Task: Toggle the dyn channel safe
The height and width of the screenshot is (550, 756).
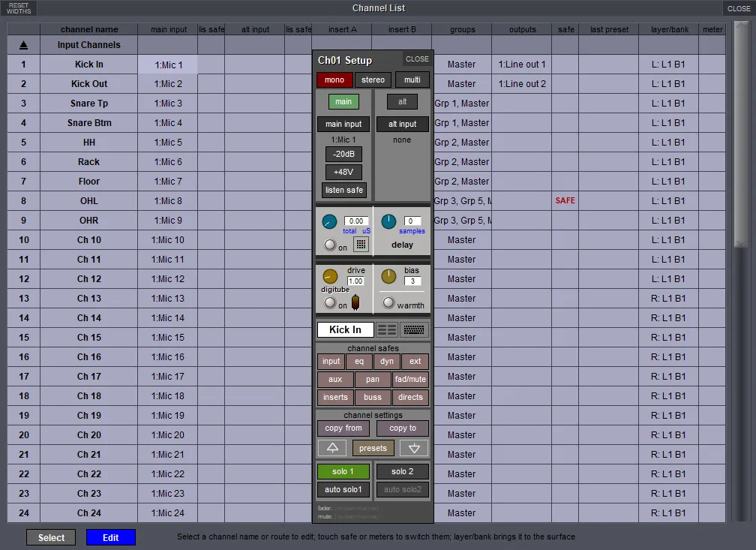Action: (x=387, y=362)
